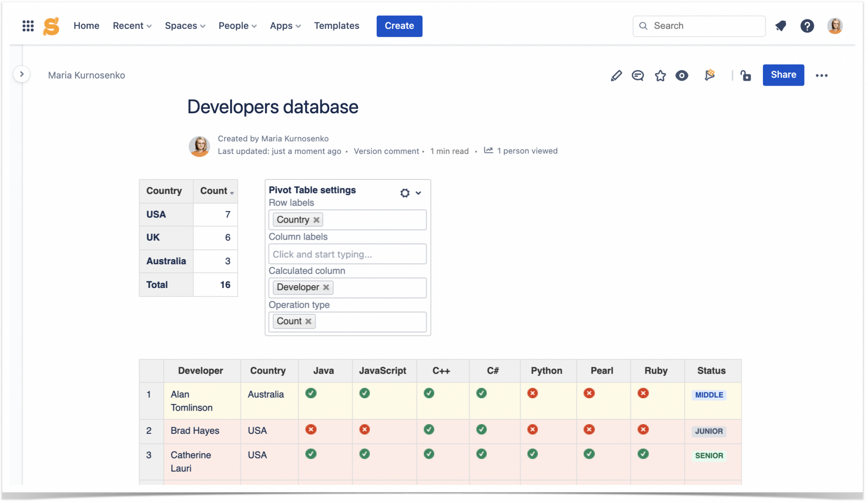
Task: Open inline comments via speech bubble icon
Action: (638, 75)
